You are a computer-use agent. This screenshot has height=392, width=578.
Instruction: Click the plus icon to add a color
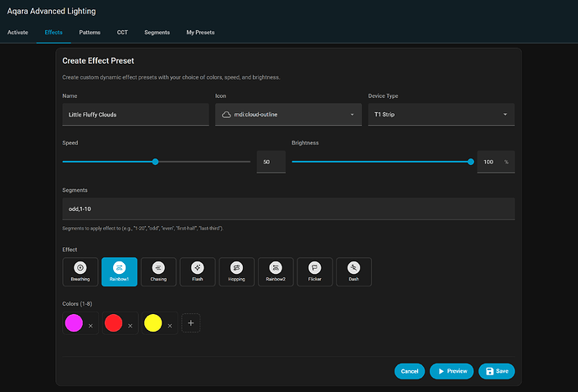191,322
